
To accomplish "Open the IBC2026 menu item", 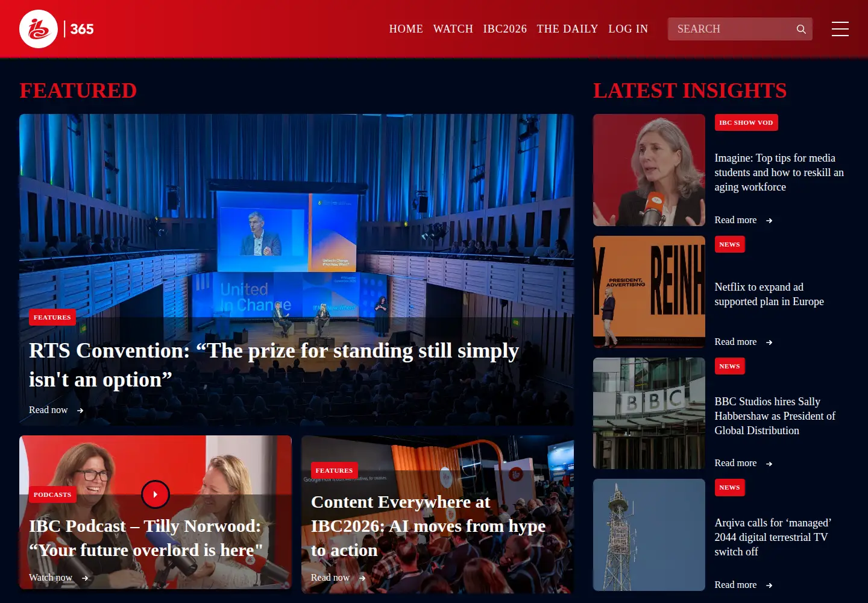I will tap(505, 29).
